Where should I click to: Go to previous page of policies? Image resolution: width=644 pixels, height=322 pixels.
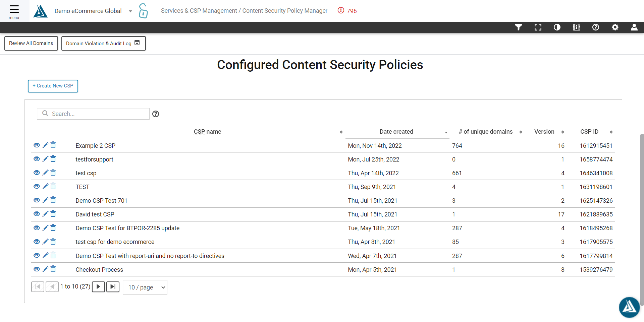click(52, 286)
